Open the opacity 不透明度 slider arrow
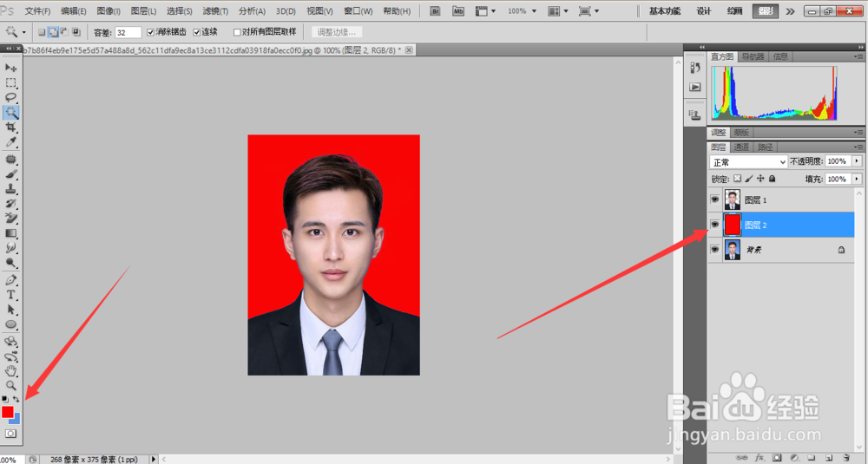 [x=857, y=161]
